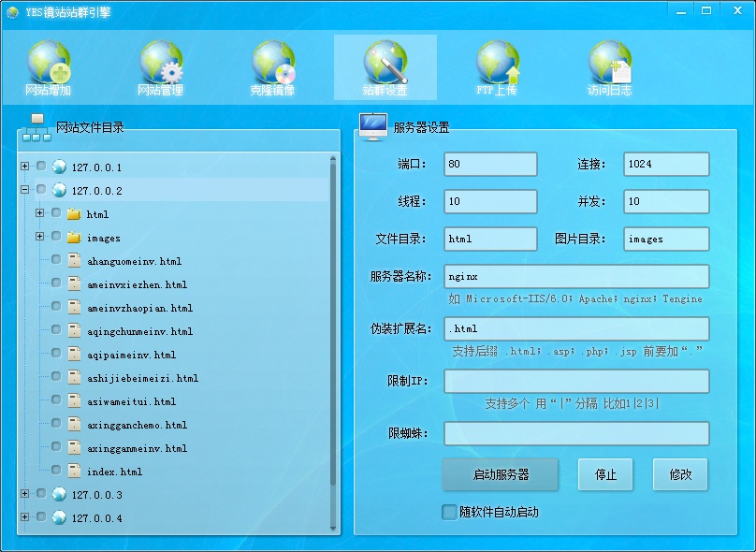Click the 端口 input field
756x552 pixels.
pyautogui.click(x=490, y=164)
